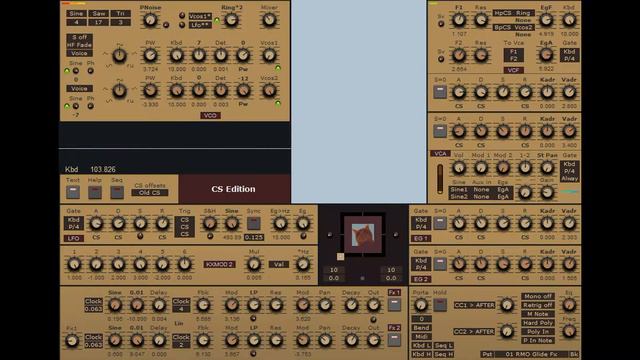640x360 pixels.
Task: Click the EgA knob
Action: tap(546, 54)
